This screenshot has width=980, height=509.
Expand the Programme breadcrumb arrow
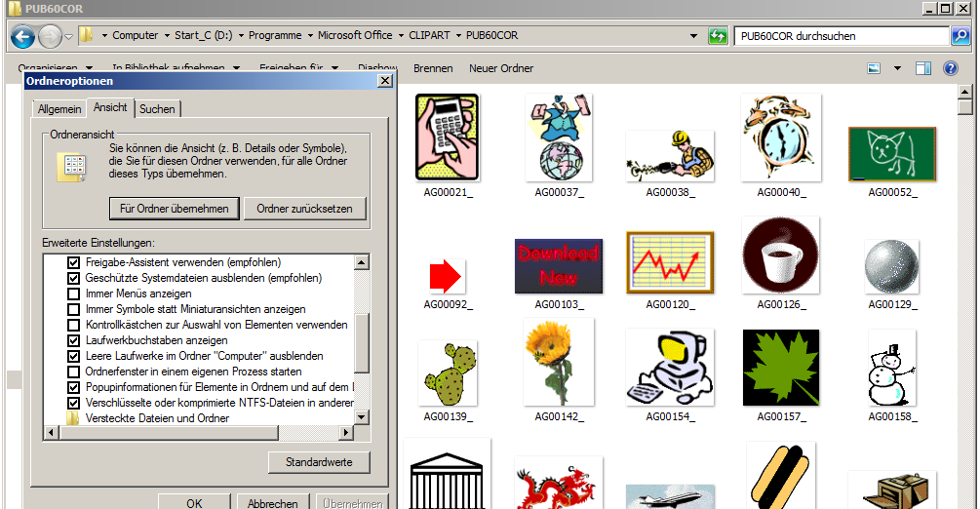[310, 36]
